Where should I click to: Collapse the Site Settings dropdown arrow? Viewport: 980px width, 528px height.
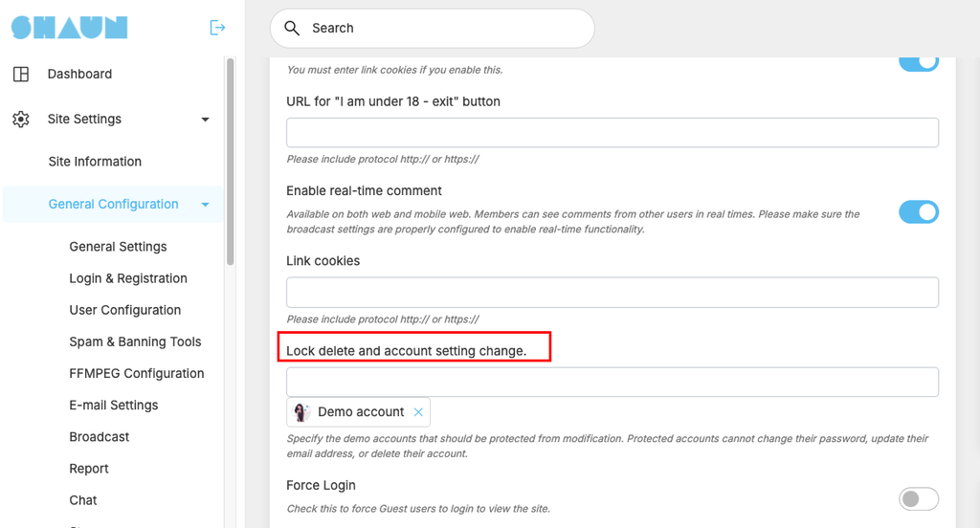205,120
